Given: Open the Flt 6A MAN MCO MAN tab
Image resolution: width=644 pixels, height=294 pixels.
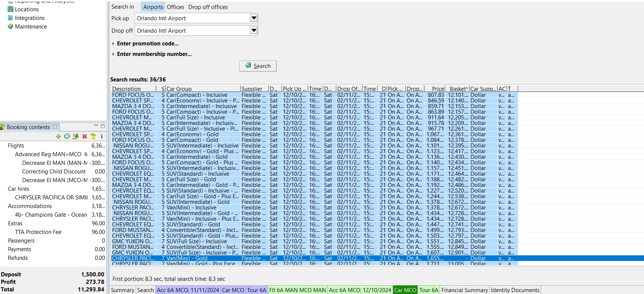Looking at the screenshot, I should (x=297, y=290).
